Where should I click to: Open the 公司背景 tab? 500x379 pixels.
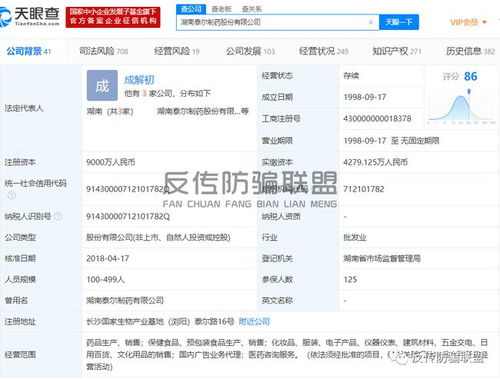tap(29, 51)
